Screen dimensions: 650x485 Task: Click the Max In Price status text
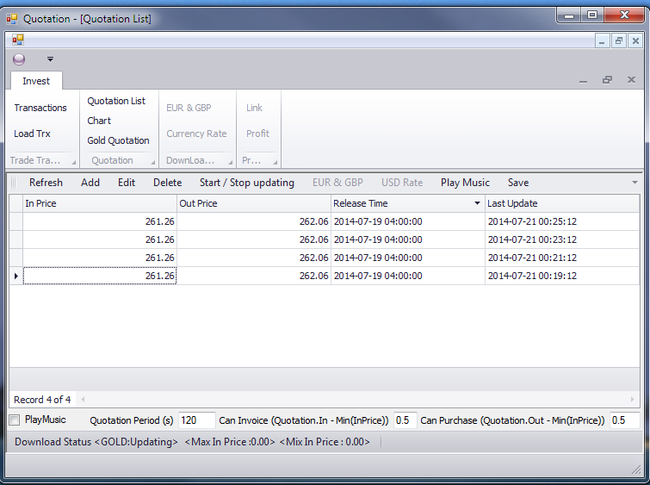coord(230,442)
